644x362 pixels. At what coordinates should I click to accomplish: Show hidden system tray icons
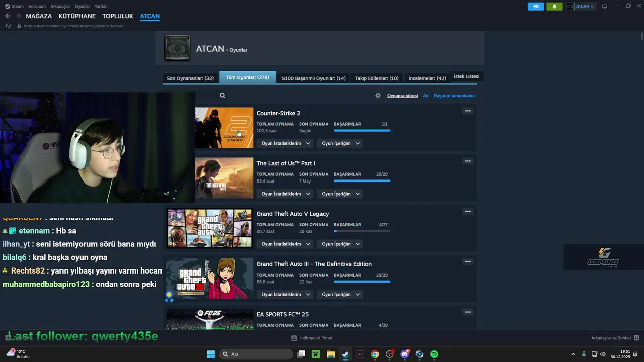(573, 354)
